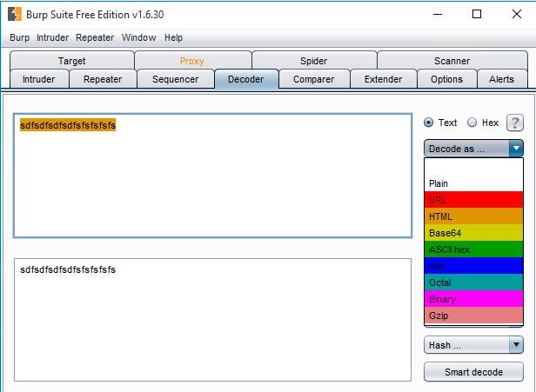Collapse the Decode as dropdown arrow
Screen dimensions: 536x392
[x=516, y=149]
